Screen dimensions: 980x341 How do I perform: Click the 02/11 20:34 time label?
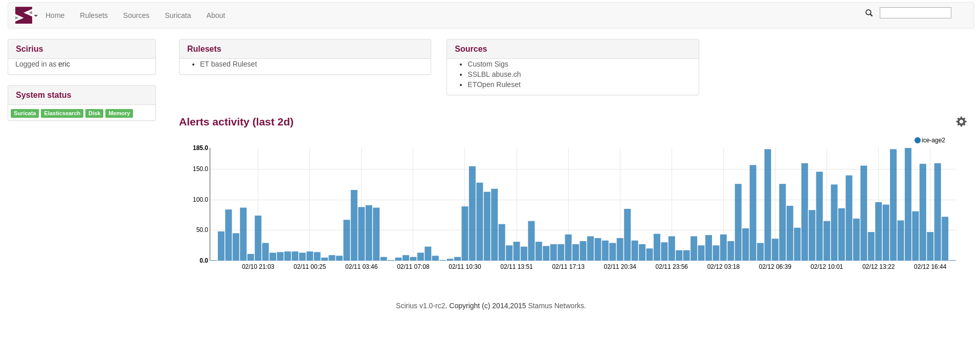click(620, 267)
